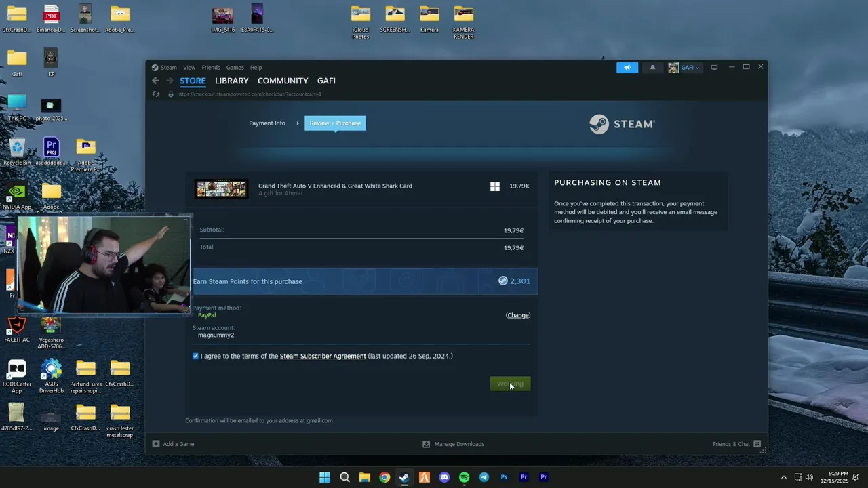
Task: Change the PayPal payment method
Action: click(518, 315)
